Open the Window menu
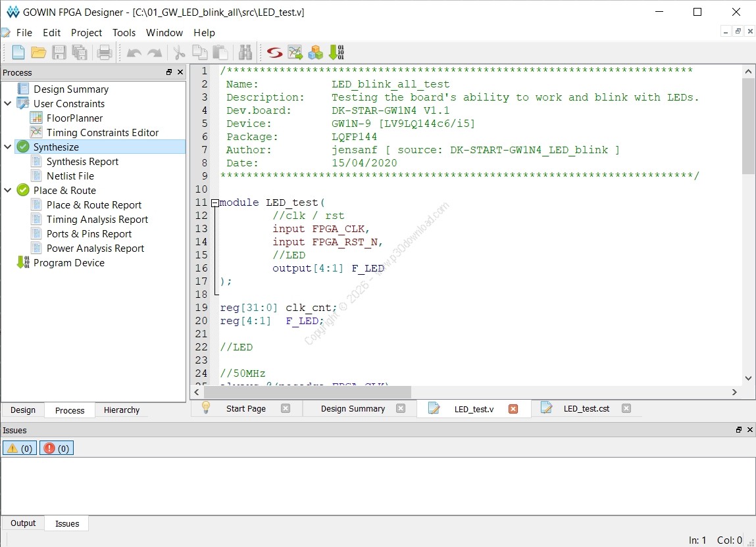This screenshot has width=756, height=547. [x=164, y=32]
